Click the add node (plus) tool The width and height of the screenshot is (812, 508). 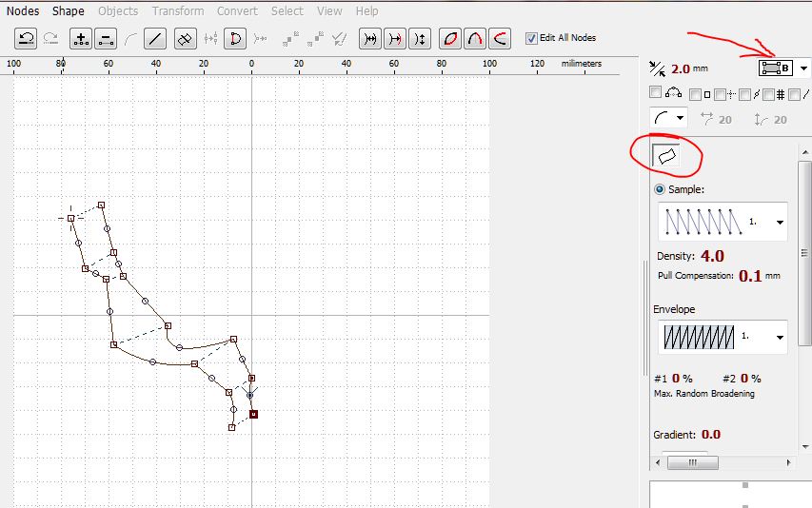(x=81, y=39)
